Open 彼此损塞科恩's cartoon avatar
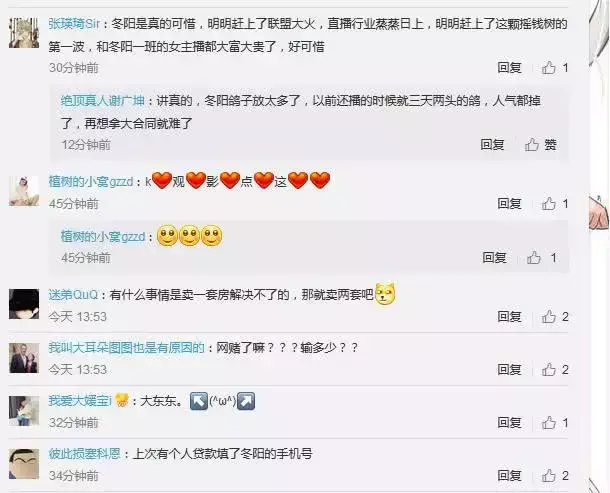Viewport: 610px width, 493px height. (x=24, y=464)
